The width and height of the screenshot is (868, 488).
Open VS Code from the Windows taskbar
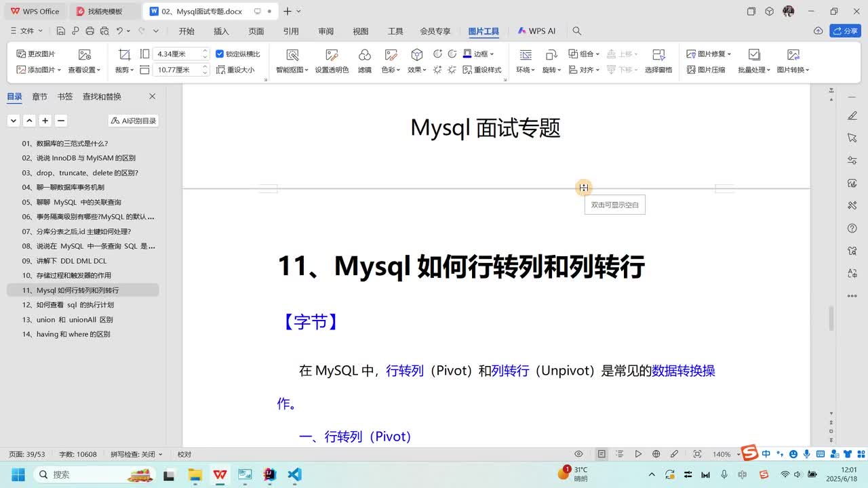tap(294, 474)
